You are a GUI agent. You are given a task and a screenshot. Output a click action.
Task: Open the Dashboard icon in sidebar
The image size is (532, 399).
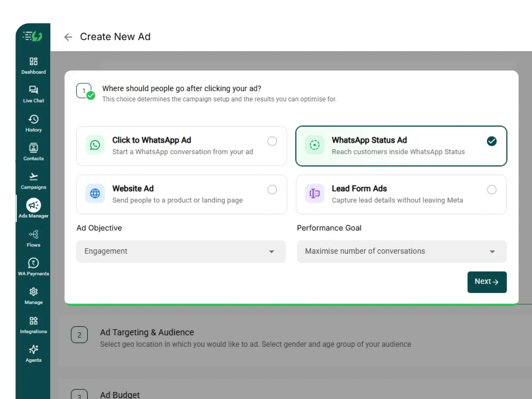34,61
